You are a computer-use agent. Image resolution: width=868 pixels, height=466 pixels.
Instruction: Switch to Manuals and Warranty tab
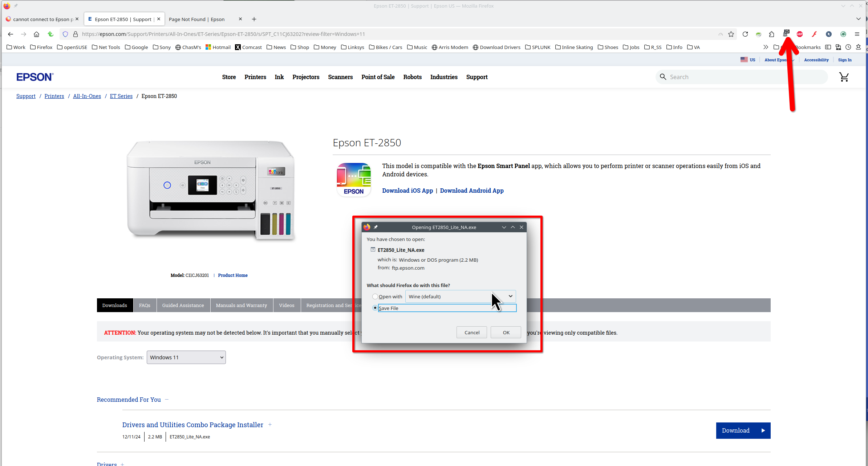point(242,305)
